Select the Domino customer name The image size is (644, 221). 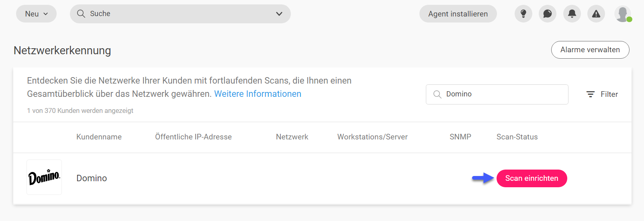(92, 178)
